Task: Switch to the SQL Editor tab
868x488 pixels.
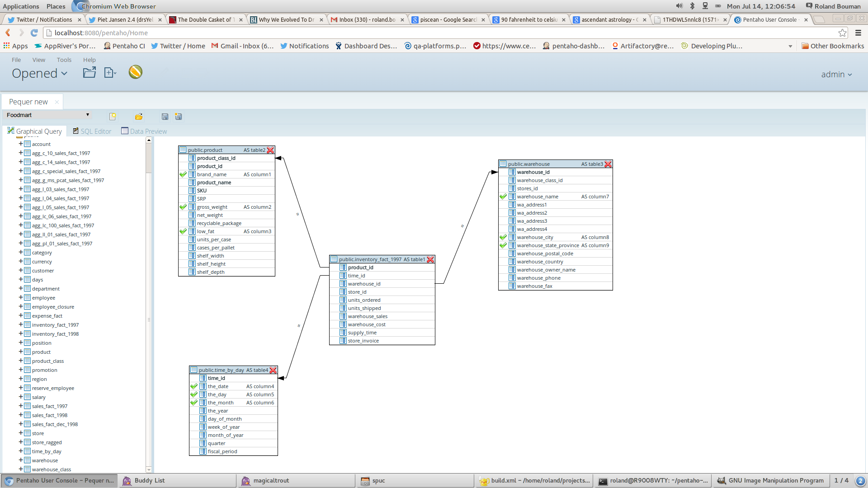Action: coord(92,131)
